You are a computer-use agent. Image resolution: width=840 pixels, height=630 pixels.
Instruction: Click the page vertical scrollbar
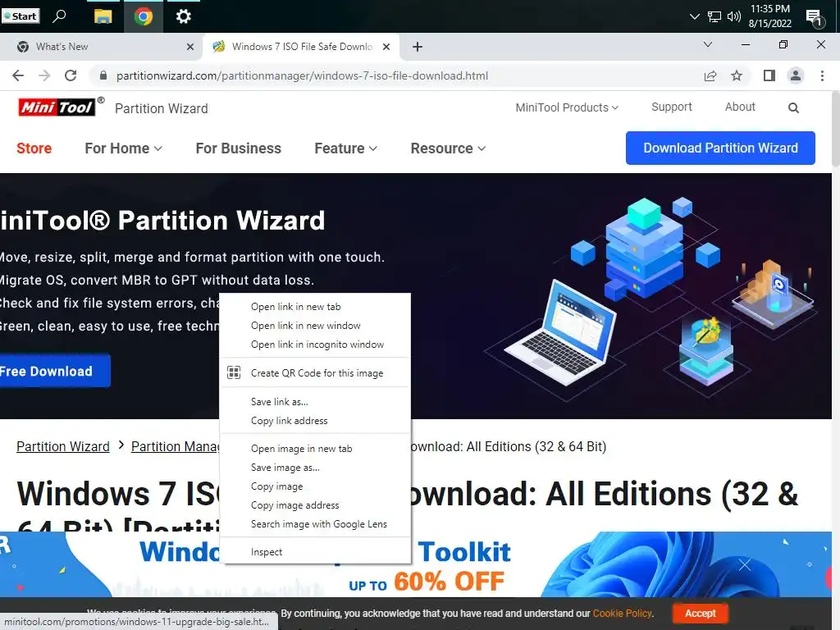click(835, 129)
